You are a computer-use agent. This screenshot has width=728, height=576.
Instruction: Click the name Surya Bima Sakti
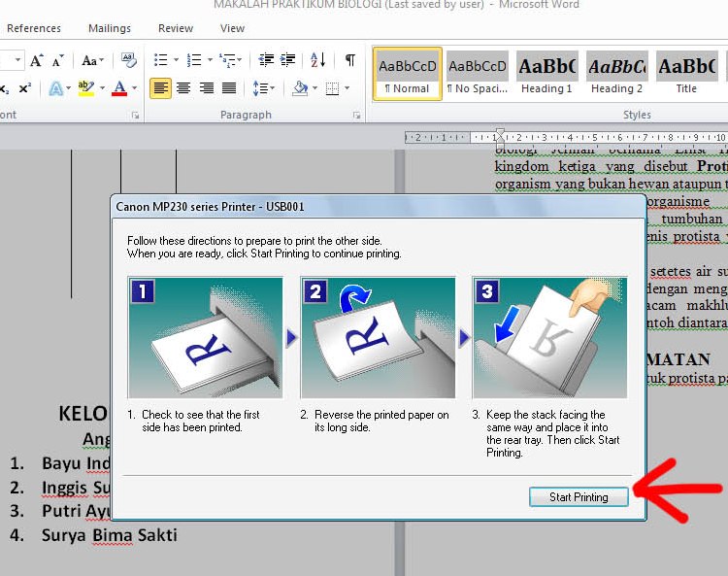click(x=109, y=535)
